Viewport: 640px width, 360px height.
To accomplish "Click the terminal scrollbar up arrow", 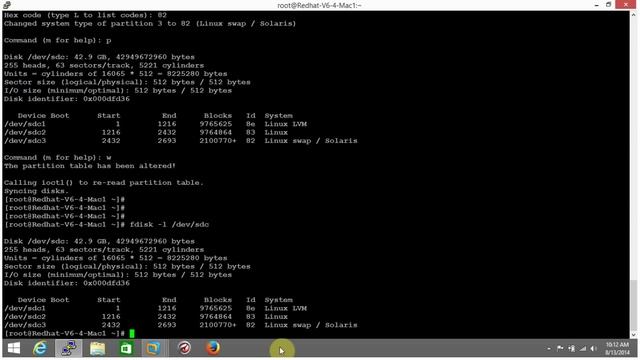I will pyautogui.click(x=634, y=15).
